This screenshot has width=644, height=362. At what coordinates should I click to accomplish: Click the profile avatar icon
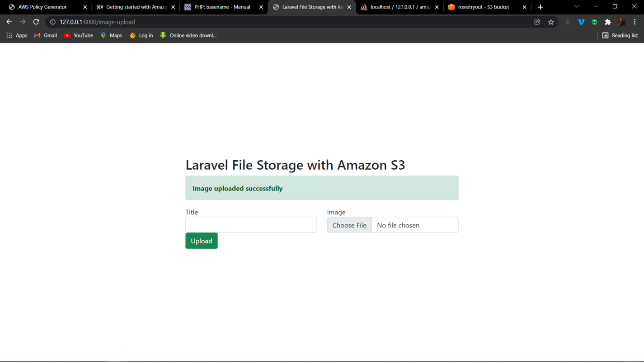pyautogui.click(x=621, y=22)
